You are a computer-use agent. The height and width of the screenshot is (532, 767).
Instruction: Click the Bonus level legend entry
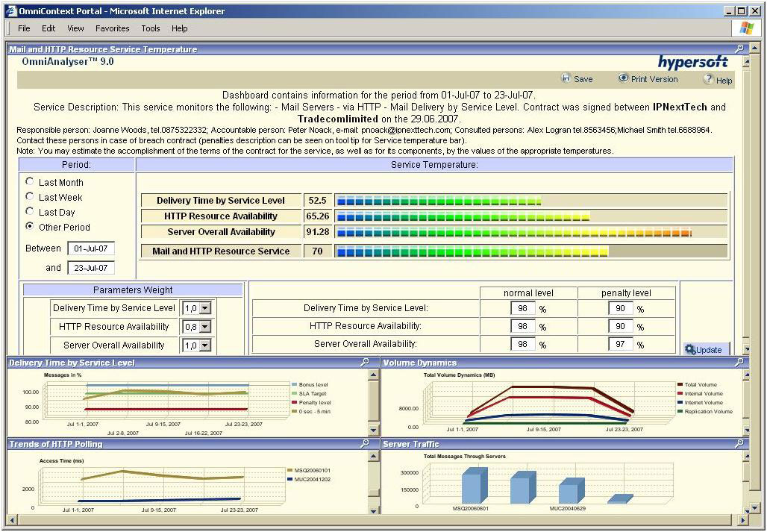[x=310, y=384]
